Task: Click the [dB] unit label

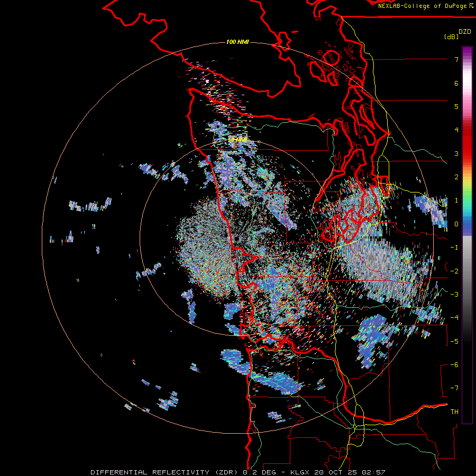Action: pos(451,36)
